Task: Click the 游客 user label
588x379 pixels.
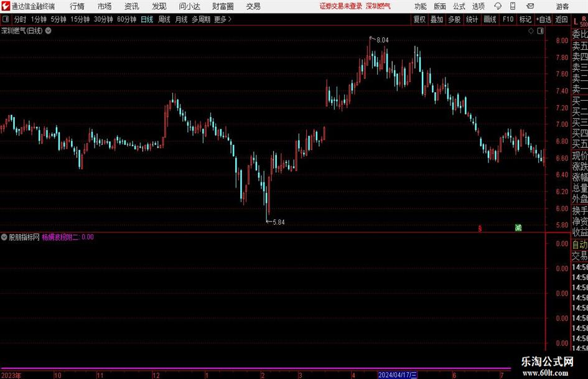Action: (562, 6)
